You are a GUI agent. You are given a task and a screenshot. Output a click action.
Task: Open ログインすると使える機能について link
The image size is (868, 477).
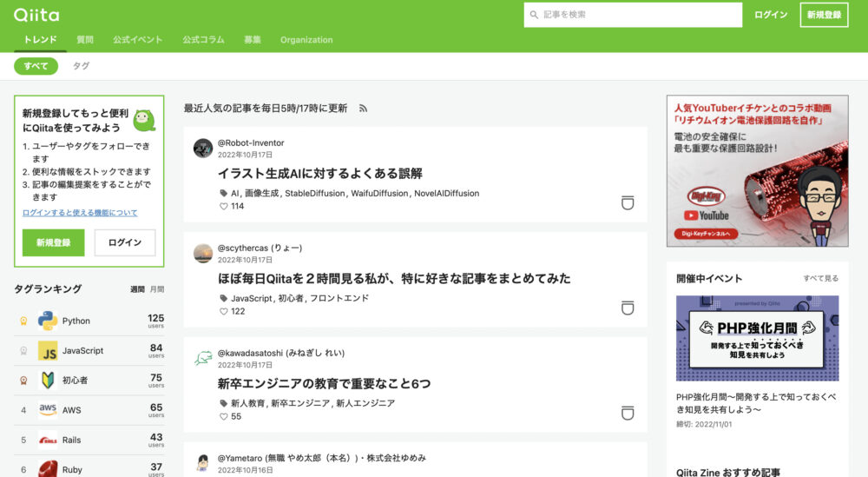(80, 213)
